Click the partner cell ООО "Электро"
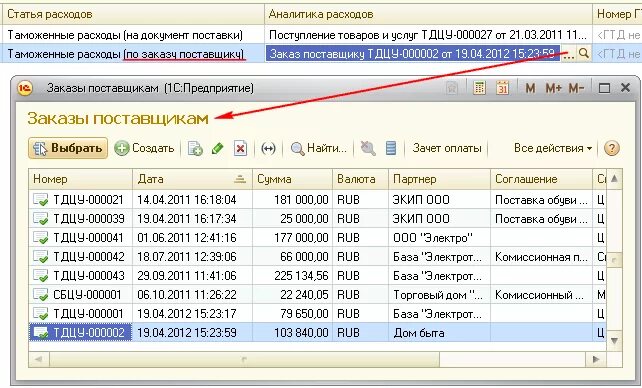This screenshot has height=388, width=642. (x=439, y=237)
